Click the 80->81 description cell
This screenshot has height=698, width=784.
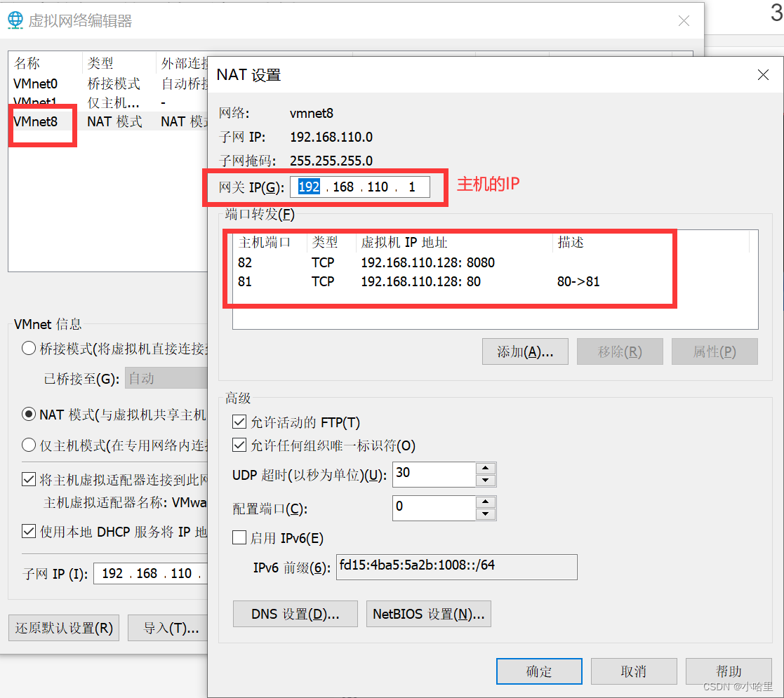[578, 282]
